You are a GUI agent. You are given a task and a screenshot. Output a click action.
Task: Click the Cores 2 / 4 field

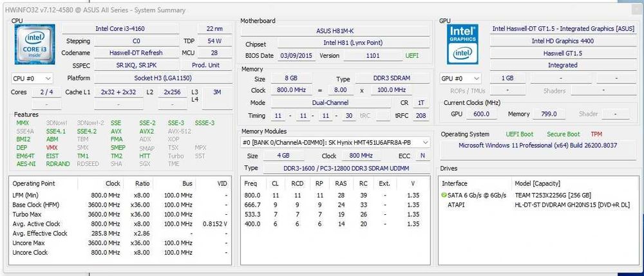pos(47,92)
